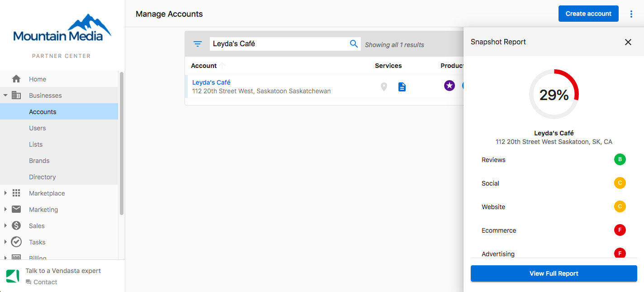The width and height of the screenshot is (644, 292).
Task: Click the Reviews grade B badge
Action: point(620,159)
